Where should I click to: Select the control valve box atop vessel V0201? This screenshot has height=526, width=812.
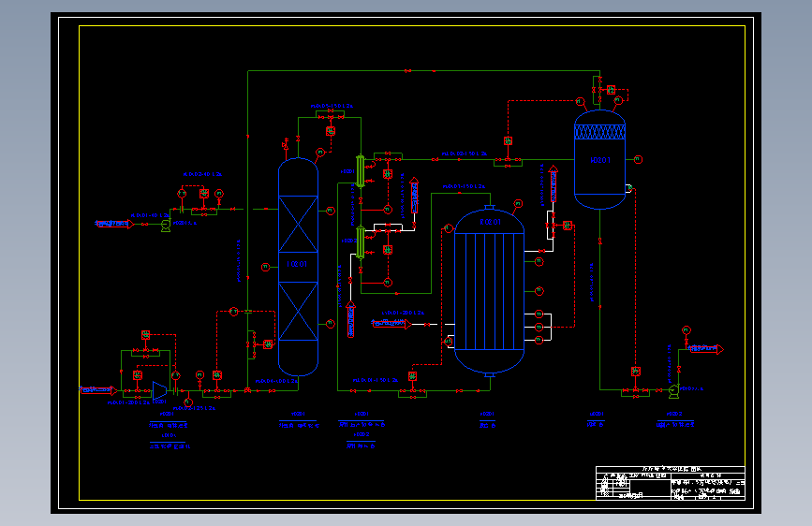point(611,90)
